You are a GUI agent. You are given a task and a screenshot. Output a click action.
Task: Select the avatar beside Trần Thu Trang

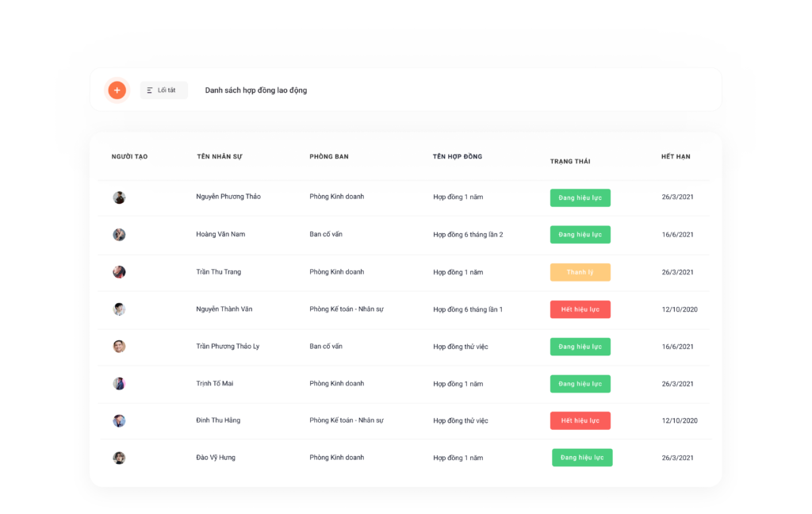pos(119,272)
